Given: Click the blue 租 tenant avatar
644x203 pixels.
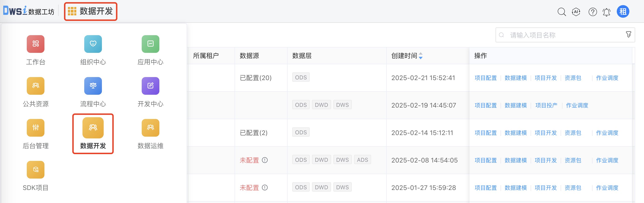Looking at the screenshot, I should pyautogui.click(x=623, y=12).
